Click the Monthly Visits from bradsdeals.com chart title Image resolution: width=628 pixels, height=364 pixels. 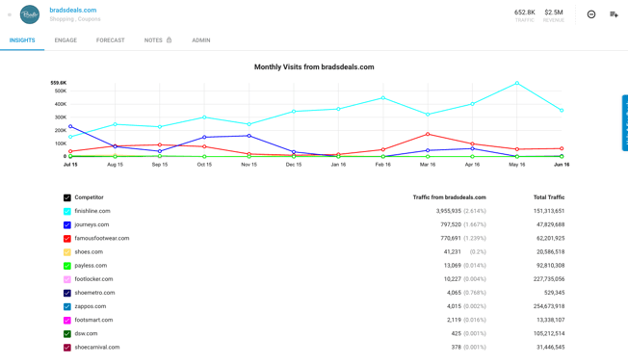pos(314,66)
